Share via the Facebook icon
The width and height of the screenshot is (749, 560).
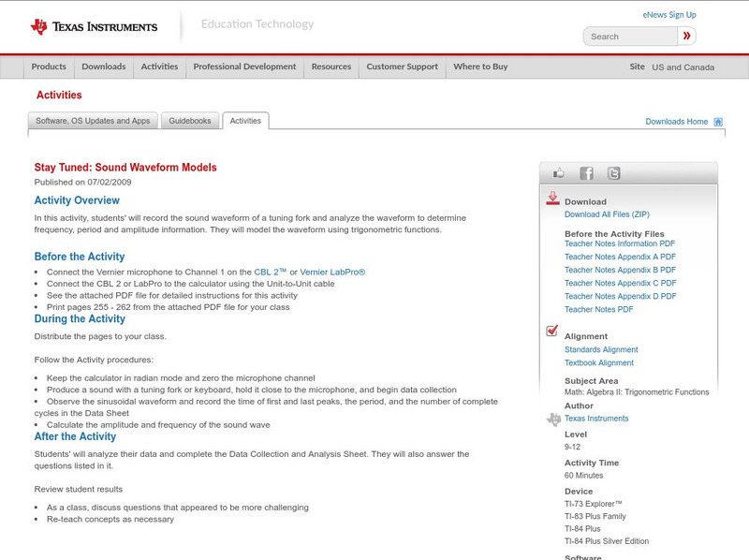(586, 173)
